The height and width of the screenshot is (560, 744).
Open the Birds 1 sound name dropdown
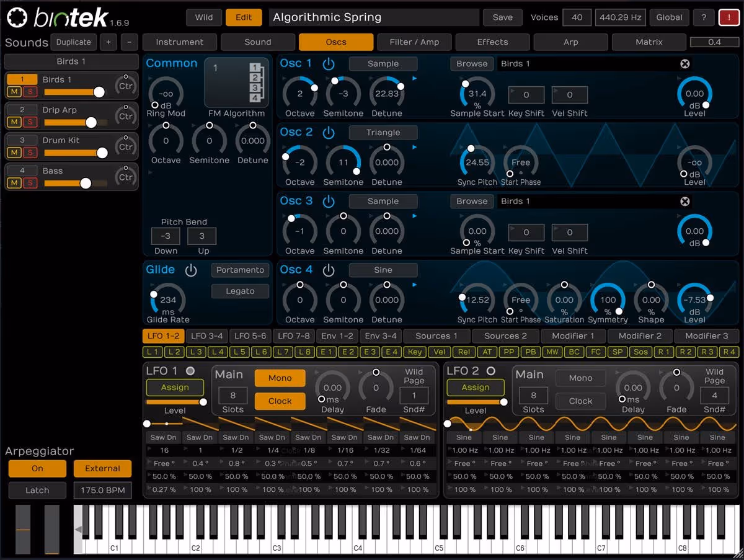71,61
